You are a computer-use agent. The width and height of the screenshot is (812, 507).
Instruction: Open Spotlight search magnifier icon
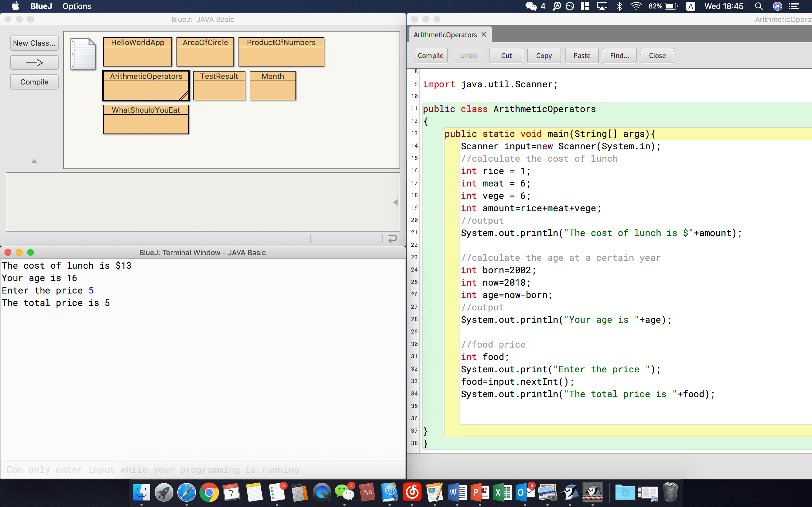pyautogui.click(x=759, y=6)
